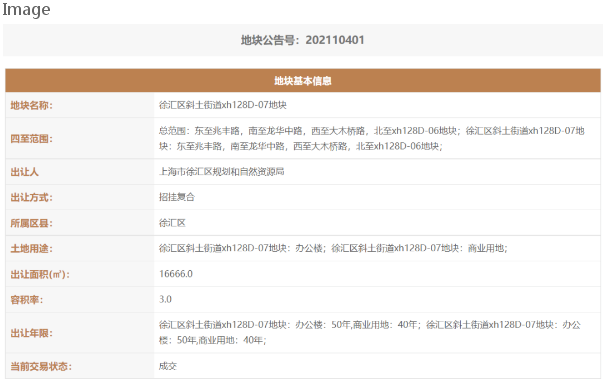Select the 容积率 label

[x=27, y=300]
